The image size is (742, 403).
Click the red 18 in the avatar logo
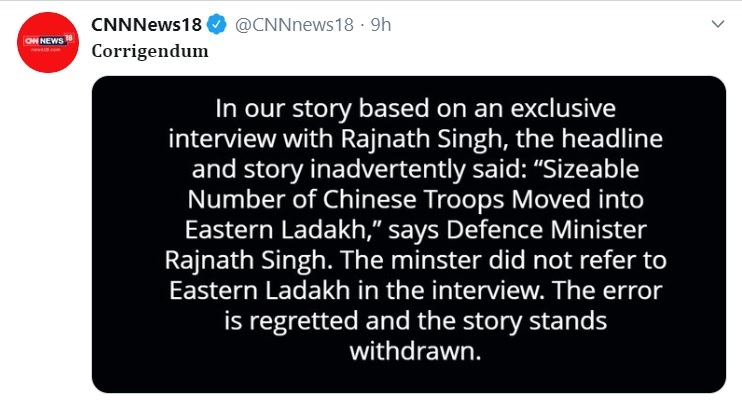click(x=70, y=37)
